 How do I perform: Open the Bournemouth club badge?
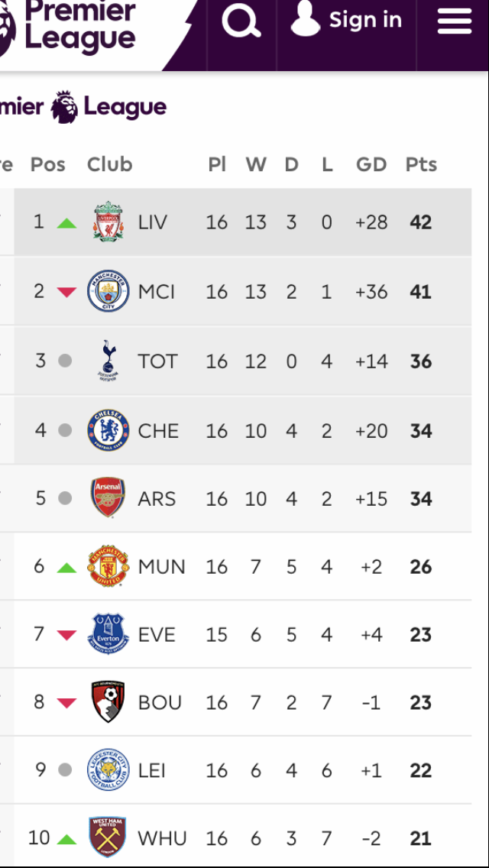[108, 702]
